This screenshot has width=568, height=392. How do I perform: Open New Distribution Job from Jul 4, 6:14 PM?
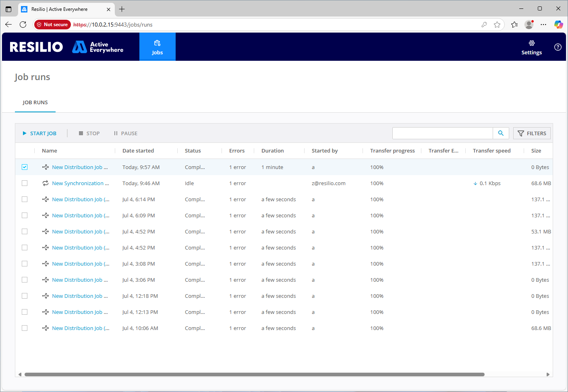tap(80, 199)
